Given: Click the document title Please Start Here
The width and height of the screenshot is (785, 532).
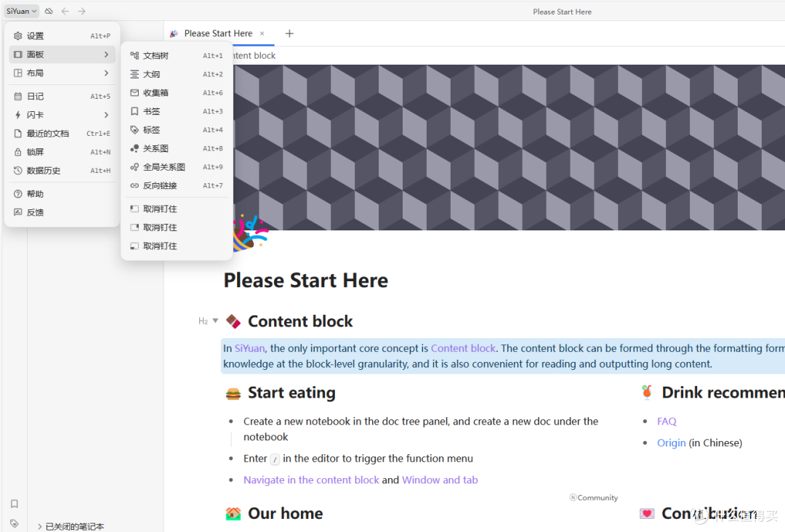Looking at the screenshot, I should pyautogui.click(x=306, y=281).
